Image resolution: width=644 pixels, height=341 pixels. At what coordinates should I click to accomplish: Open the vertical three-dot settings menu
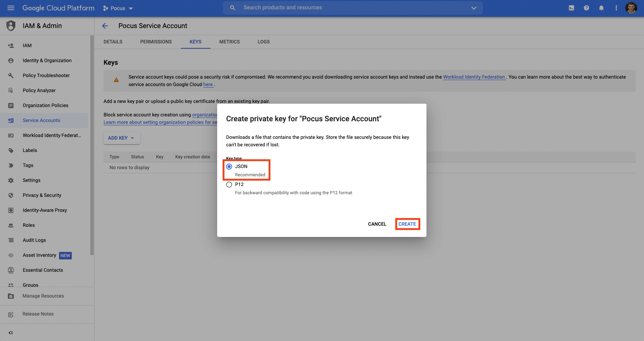tap(616, 8)
